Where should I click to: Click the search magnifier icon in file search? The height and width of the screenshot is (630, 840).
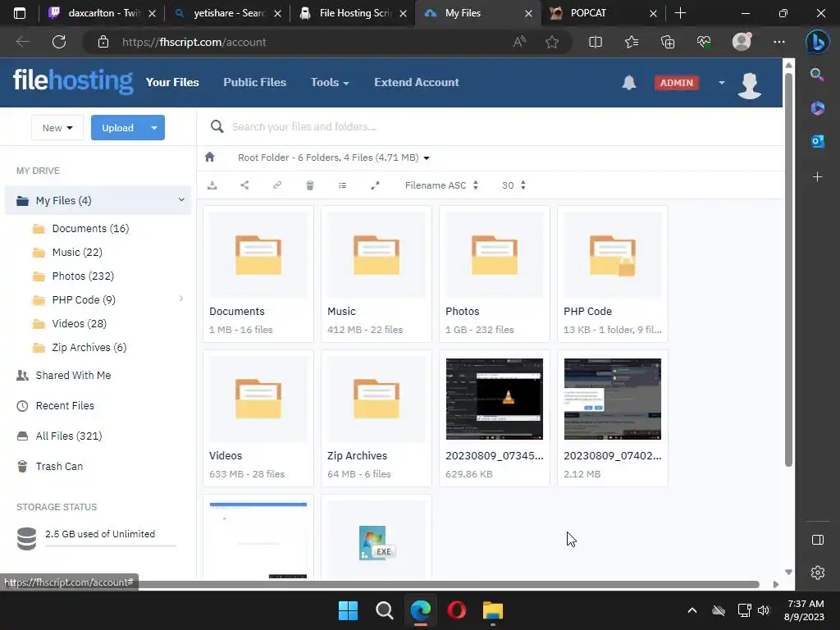tap(217, 126)
